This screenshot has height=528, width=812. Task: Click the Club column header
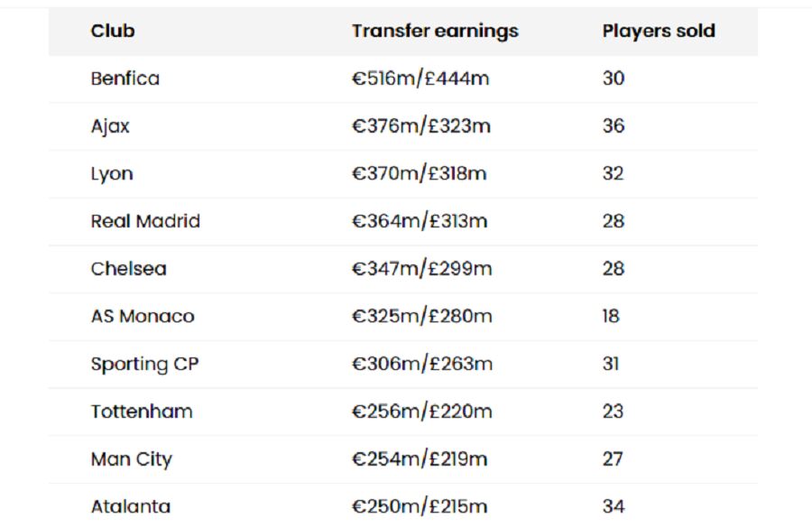[x=113, y=31]
